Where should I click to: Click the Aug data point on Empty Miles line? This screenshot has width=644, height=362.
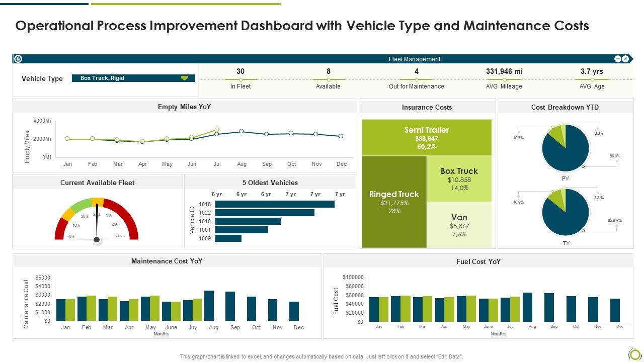click(242, 131)
